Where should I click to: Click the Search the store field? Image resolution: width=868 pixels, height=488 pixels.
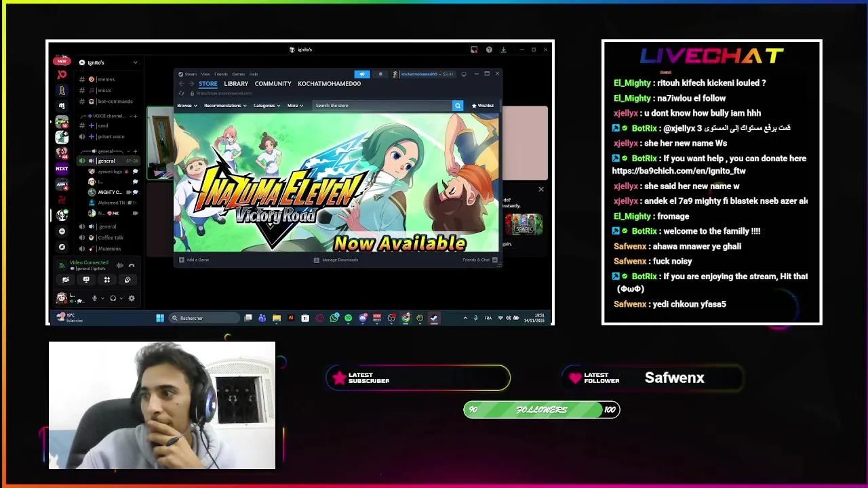(x=382, y=105)
